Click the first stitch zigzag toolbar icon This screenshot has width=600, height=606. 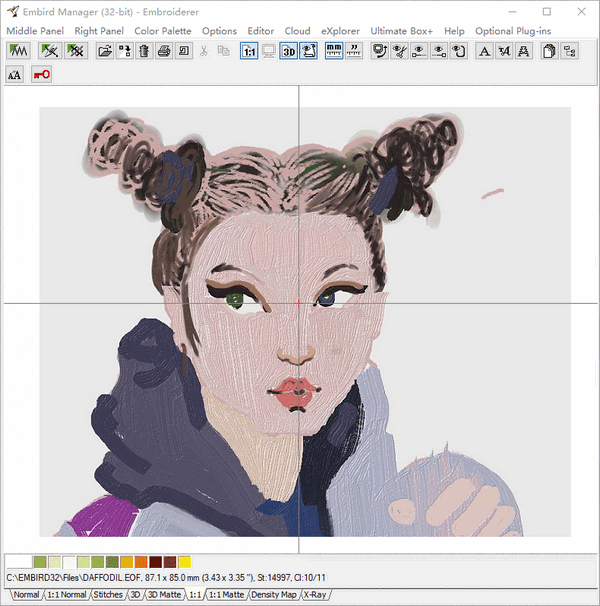(x=17, y=51)
